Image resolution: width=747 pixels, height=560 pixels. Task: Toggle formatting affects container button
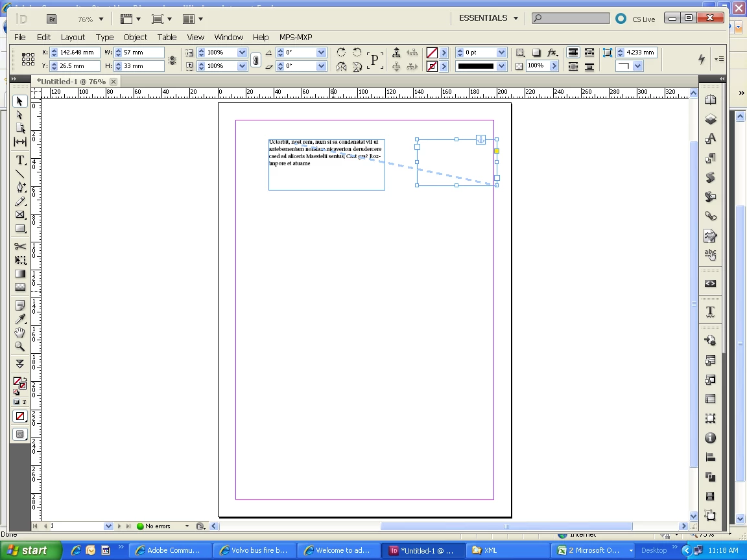16,402
